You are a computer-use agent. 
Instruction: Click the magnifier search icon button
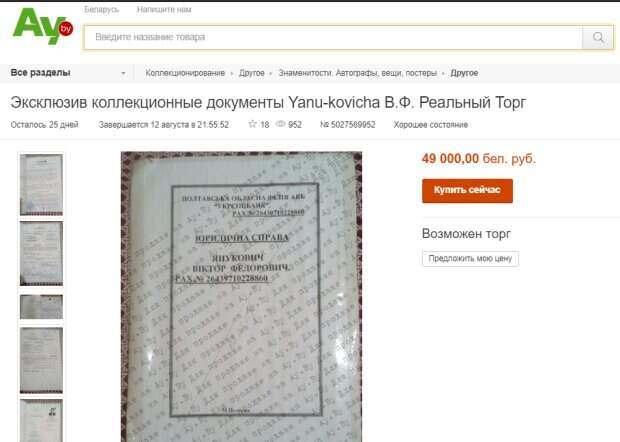click(598, 37)
